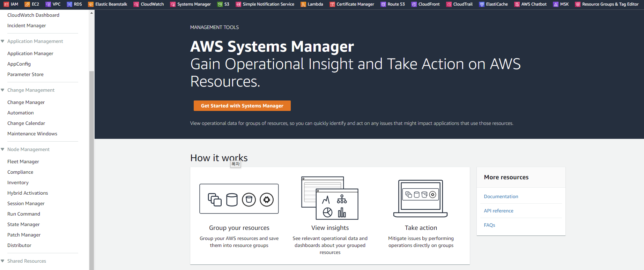Open the IAM service shortcut icon
Image resolution: width=644 pixels, height=270 pixels.
coord(6,5)
